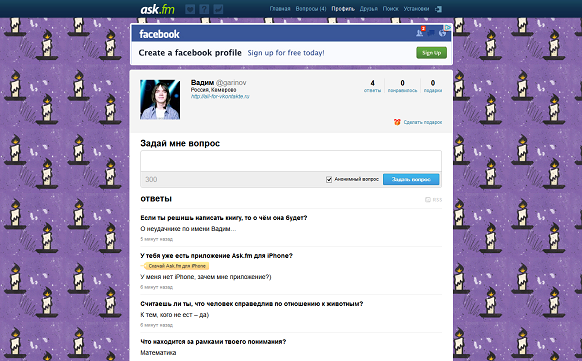
Task: Click the RSS icon beside ответы
Action: point(428,200)
